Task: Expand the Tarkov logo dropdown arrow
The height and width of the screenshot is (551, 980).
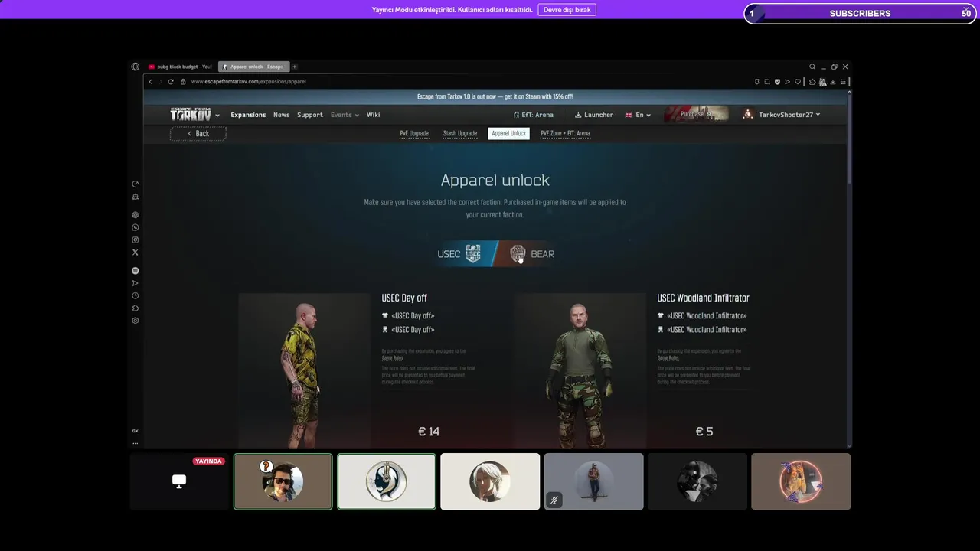Action: (217, 116)
